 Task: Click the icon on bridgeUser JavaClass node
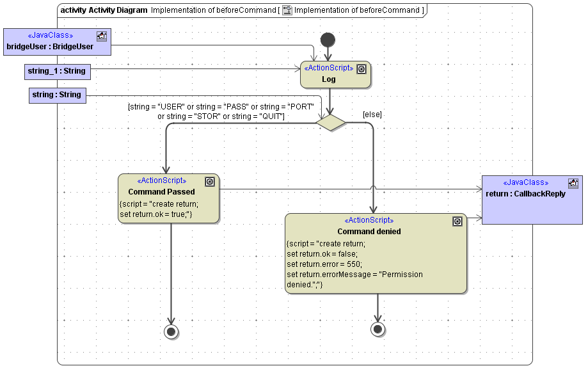point(102,36)
